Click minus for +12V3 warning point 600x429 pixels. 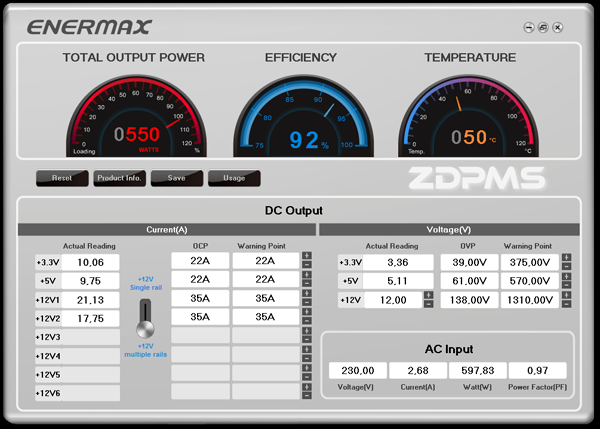click(307, 339)
